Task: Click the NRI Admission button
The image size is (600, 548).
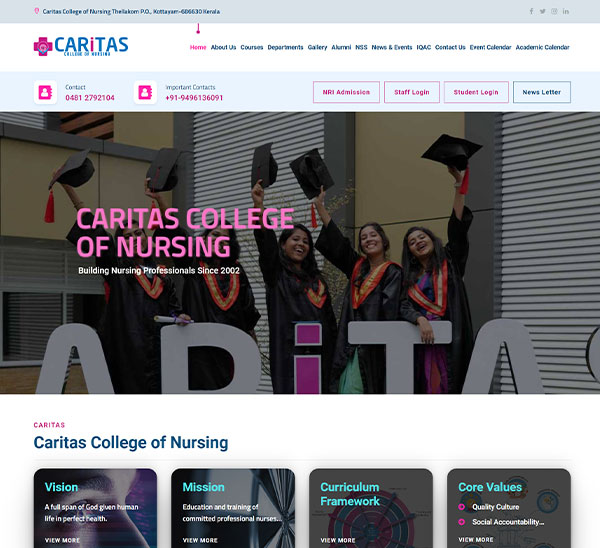Action: pyautogui.click(x=346, y=92)
